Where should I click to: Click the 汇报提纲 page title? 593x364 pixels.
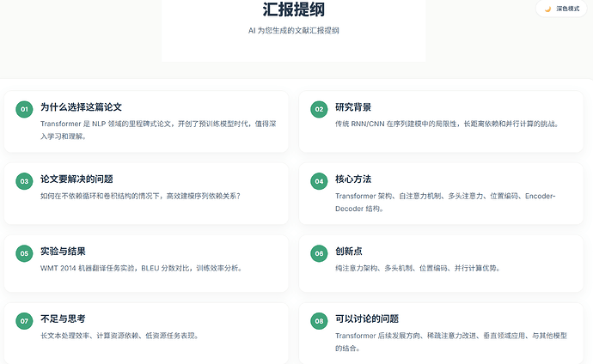293,9
